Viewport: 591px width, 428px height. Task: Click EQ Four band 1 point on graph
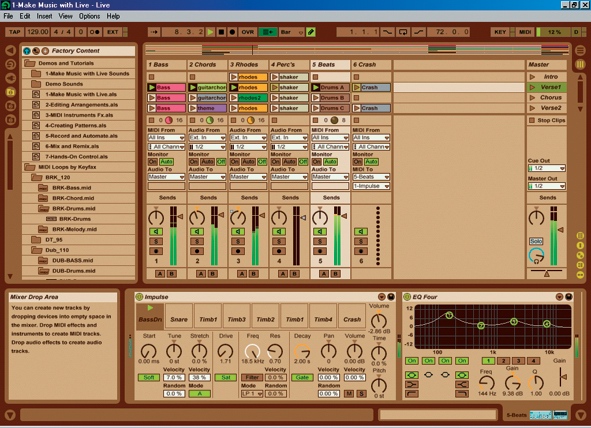pyautogui.click(x=449, y=315)
